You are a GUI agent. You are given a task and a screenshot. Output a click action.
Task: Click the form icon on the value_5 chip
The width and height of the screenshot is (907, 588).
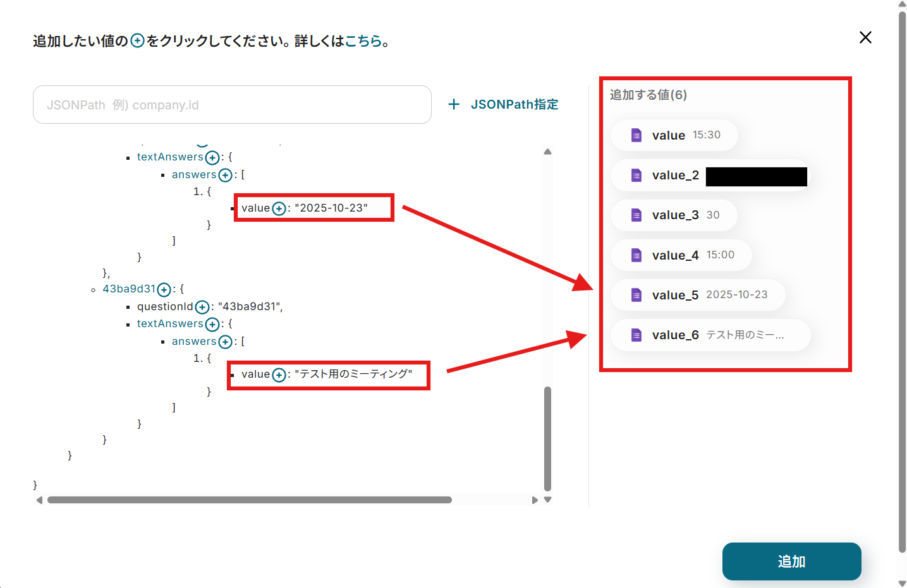[x=636, y=295]
